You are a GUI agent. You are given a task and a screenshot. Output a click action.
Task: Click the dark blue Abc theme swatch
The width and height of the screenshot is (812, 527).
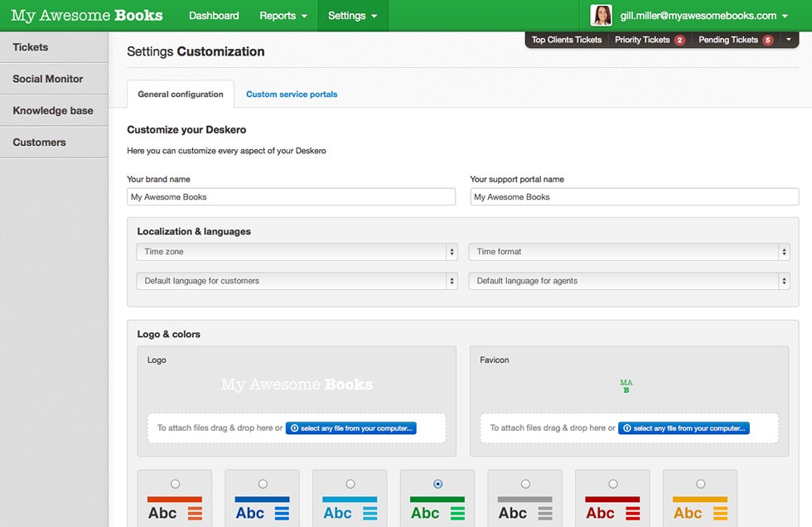pyautogui.click(x=262, y=509)
